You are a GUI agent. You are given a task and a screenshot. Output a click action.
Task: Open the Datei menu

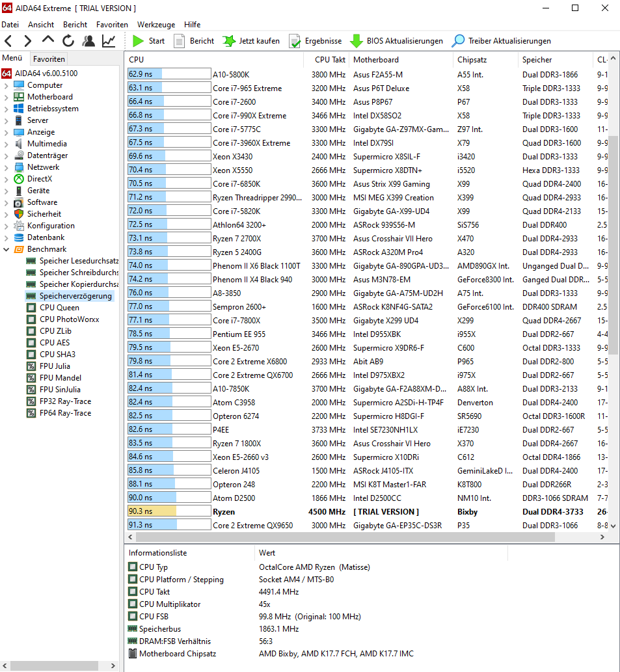click(10, 25)
